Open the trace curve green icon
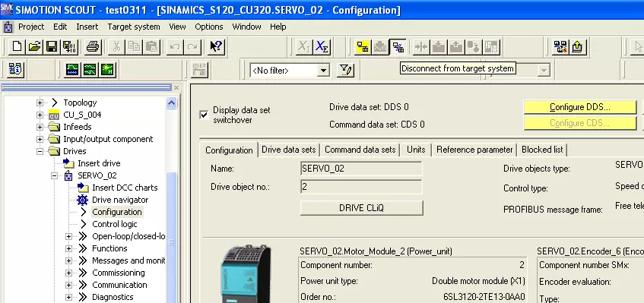 [x=73, y=69]
